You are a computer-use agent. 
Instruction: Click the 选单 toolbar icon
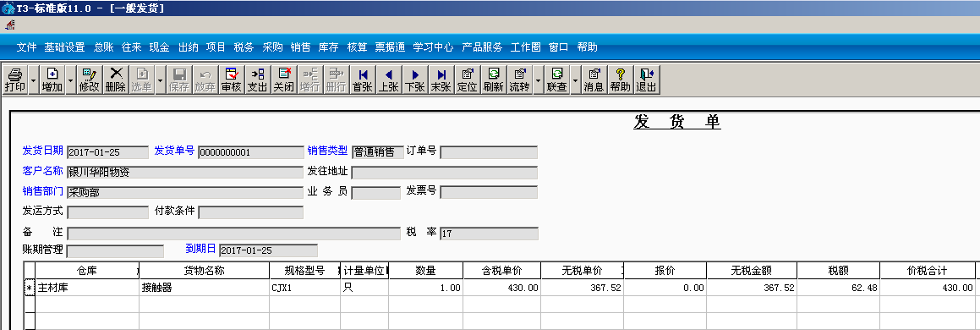coord(142,80)
